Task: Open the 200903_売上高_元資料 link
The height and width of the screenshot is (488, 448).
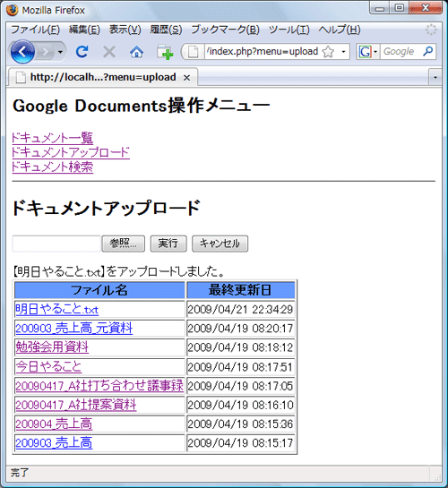Action: click(74, 329)
